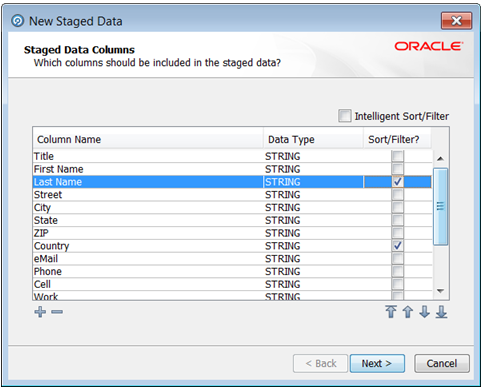Viewport: 484px width, 390px height.
Task: Select the Title column row
Action: pos(232,156)
